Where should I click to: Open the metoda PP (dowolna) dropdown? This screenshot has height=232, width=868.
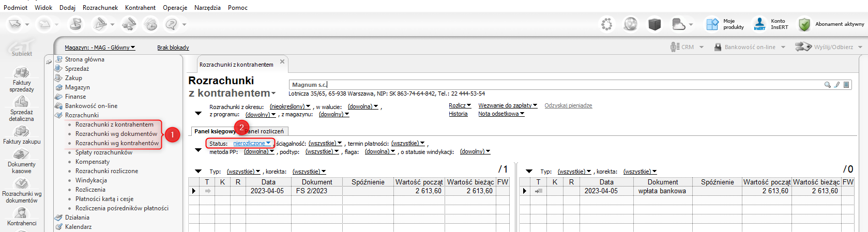259,151
